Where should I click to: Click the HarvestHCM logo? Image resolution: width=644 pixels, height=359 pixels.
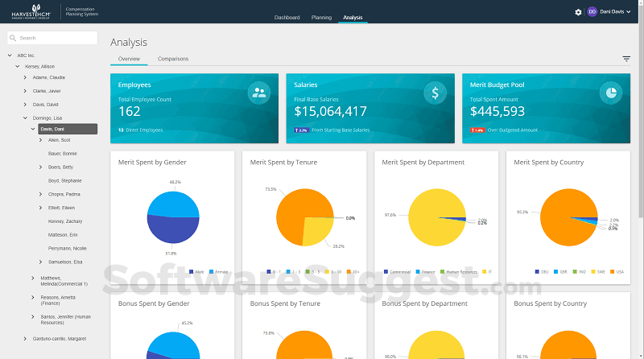(x=31, y=11)
